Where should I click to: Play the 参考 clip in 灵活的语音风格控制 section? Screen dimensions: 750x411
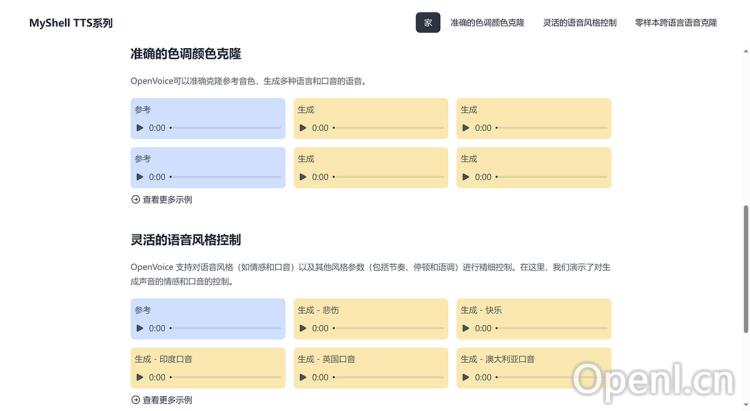pos(140,328)
